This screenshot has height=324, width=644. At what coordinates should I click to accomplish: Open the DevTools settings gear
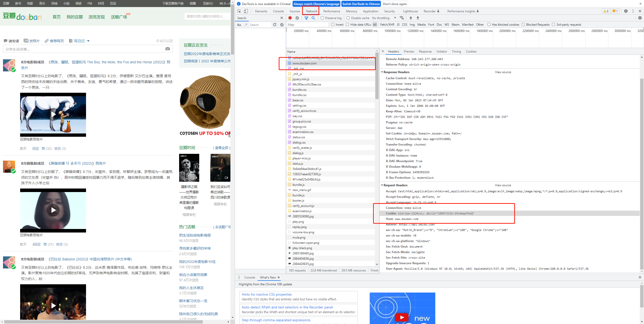click(626, 11)
